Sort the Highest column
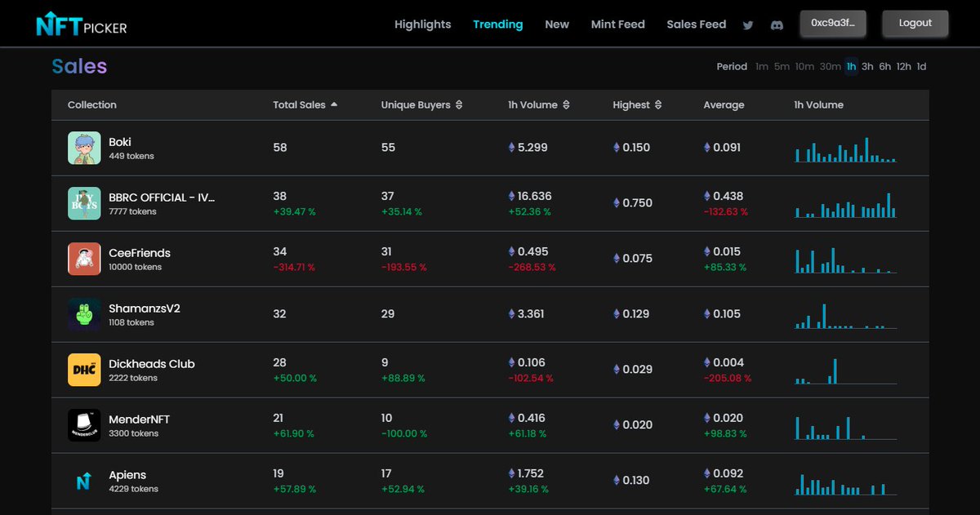This screenshot has width=980, height=515. [x=660, y=104]
